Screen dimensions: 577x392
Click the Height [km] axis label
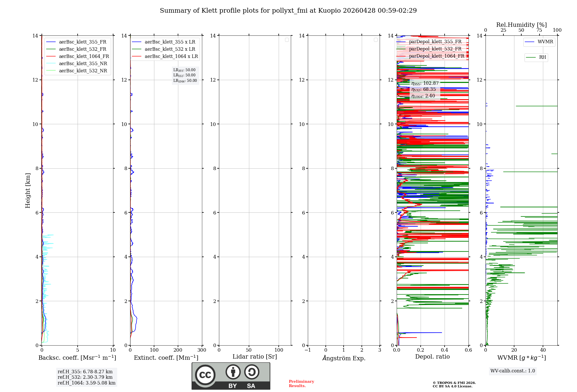pyautogui.click(x=28, y=190)
